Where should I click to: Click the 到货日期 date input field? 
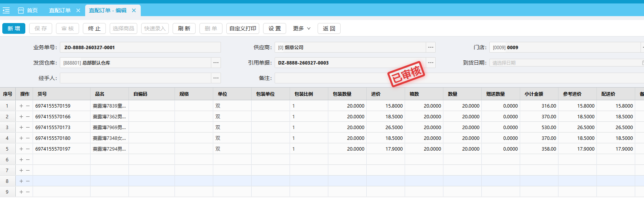click(564, 63)
